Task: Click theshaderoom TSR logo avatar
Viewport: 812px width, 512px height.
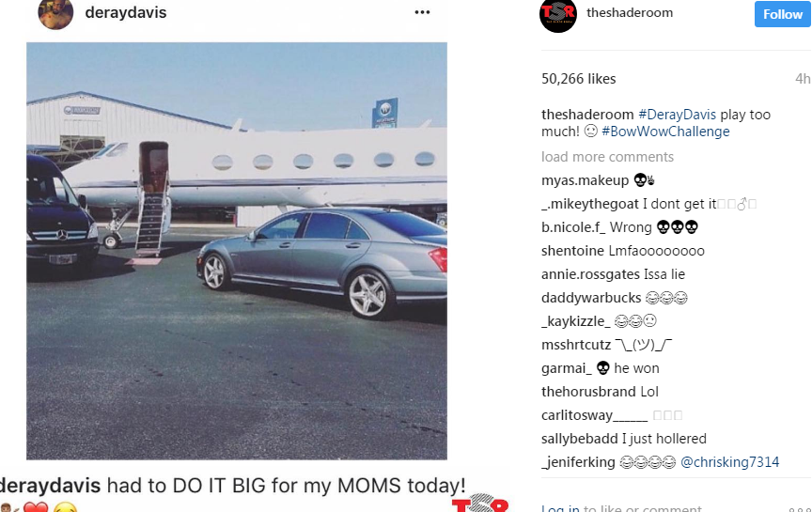Action: 557,15
